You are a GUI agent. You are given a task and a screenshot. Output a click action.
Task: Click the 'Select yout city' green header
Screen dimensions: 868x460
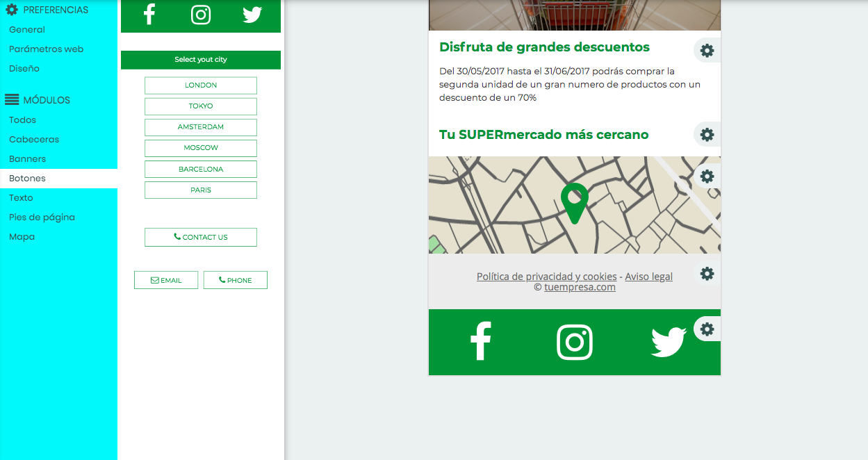click(201, 60)
